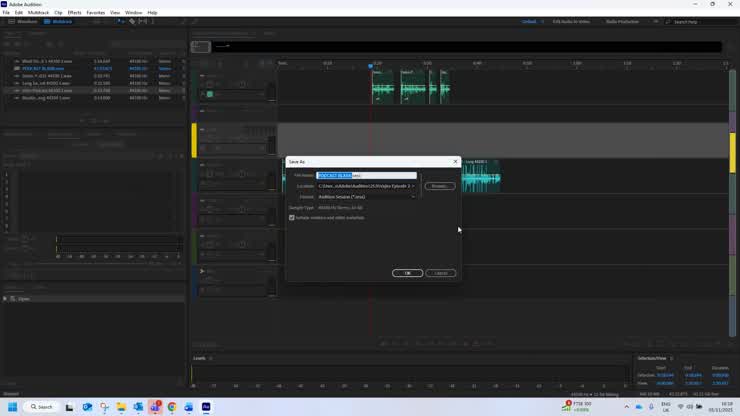Click the File Name field in Save As

(x=366, y=175)
